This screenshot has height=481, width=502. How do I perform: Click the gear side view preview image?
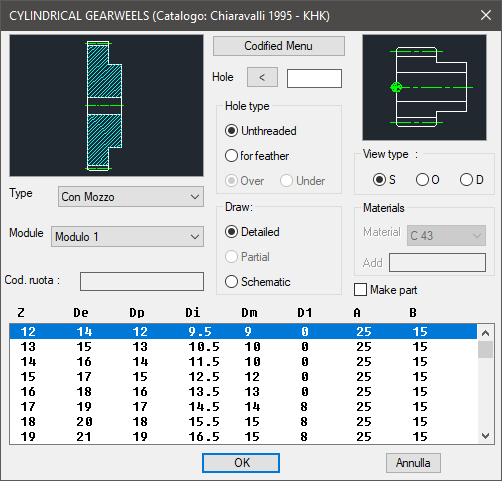424,88
